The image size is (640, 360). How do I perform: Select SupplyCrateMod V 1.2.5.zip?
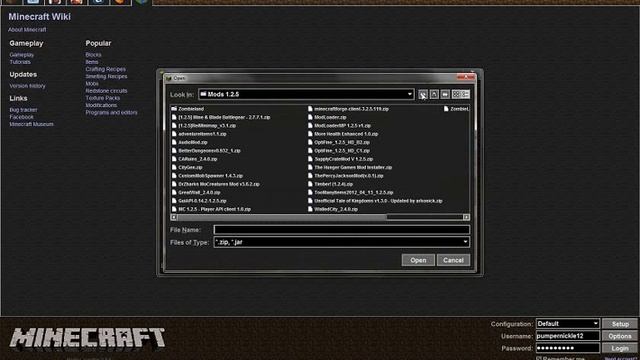(340, 159)
